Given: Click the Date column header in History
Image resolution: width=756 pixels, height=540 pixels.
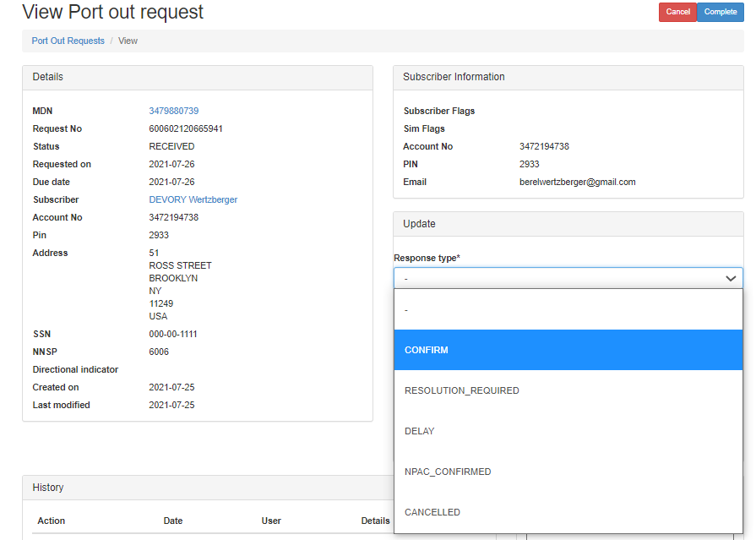Looking at the screenshot, I should [x=172, y=521].
